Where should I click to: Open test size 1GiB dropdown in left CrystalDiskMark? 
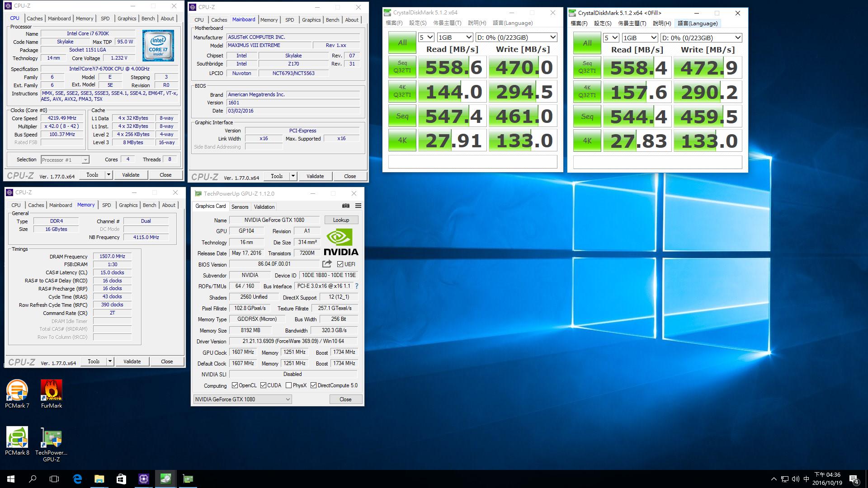tap(455, 38)
